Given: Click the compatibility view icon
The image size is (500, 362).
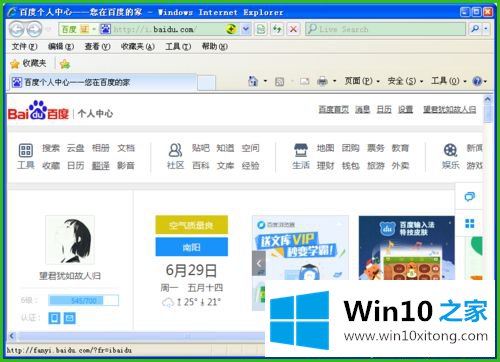Looking at the screenshot, I should pos(261,29).
